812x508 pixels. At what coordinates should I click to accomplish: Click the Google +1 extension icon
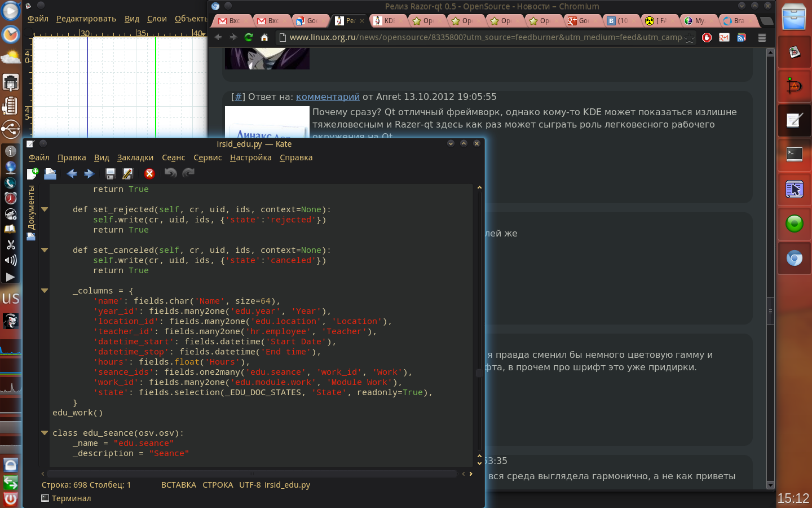pyautogui.click(x=725, y=37)
